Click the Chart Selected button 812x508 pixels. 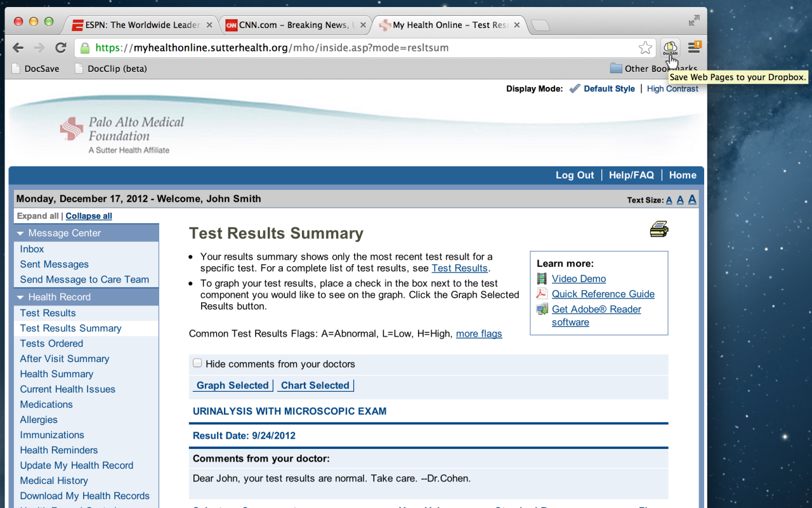pyautogui.click(x=315, y=385)
